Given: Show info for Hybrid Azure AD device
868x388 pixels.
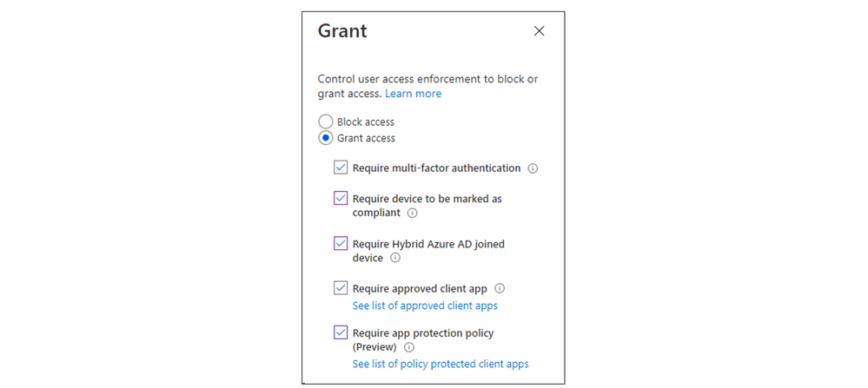Looking at the screenshot, I should [x=394, y=258].
